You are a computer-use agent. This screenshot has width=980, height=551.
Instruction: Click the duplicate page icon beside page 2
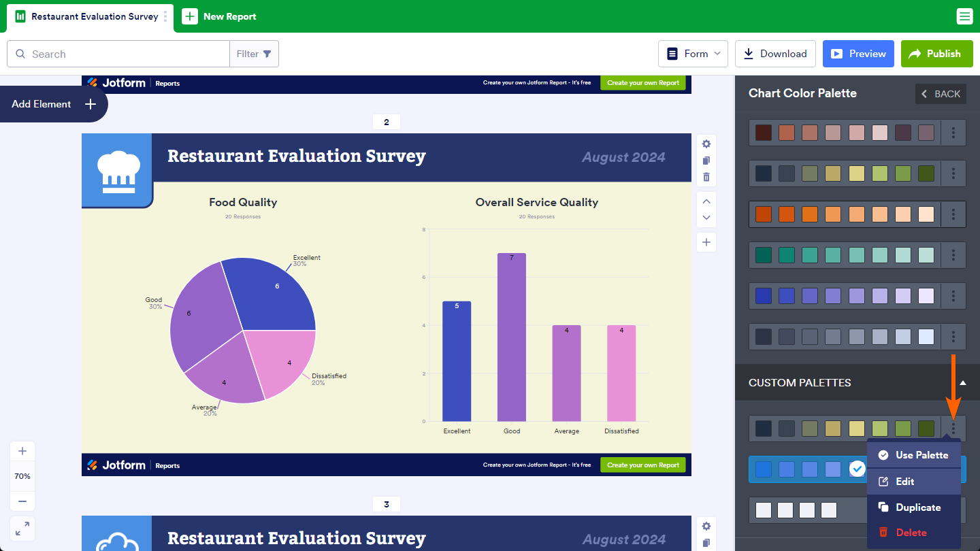coord(706,161)
